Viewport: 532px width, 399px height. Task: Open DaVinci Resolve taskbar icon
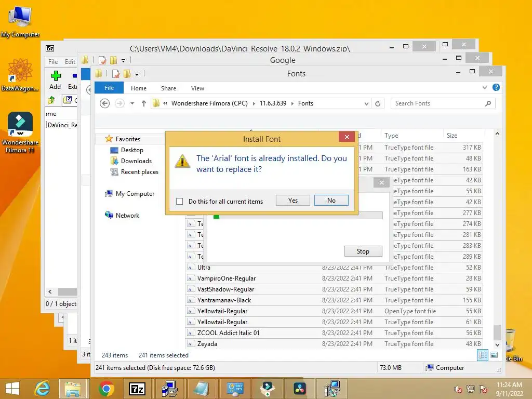[300, 389]
